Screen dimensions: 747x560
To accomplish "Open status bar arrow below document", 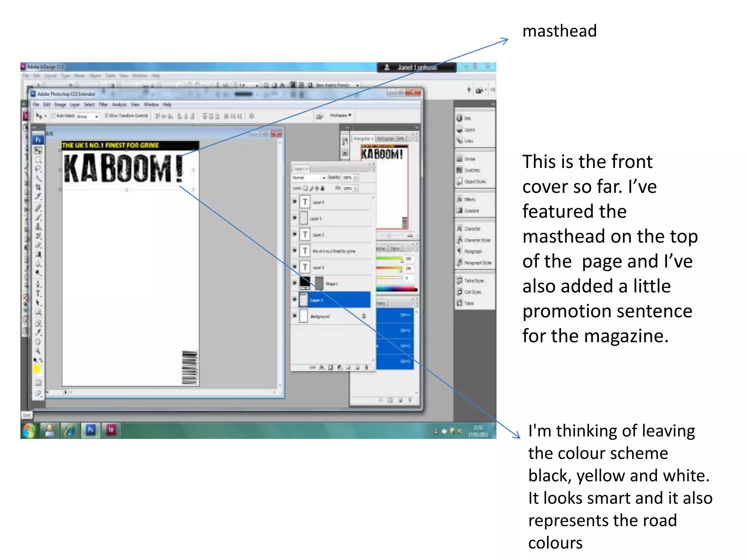I will point(66,392).
